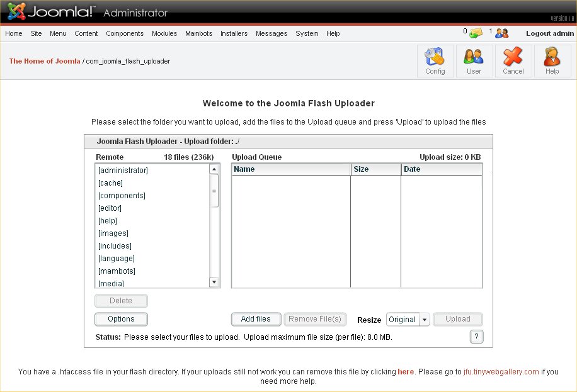Open the Help menu in menu bar
Screen dimensions: 577x392
pyautogui.click(x=333, y=33)
